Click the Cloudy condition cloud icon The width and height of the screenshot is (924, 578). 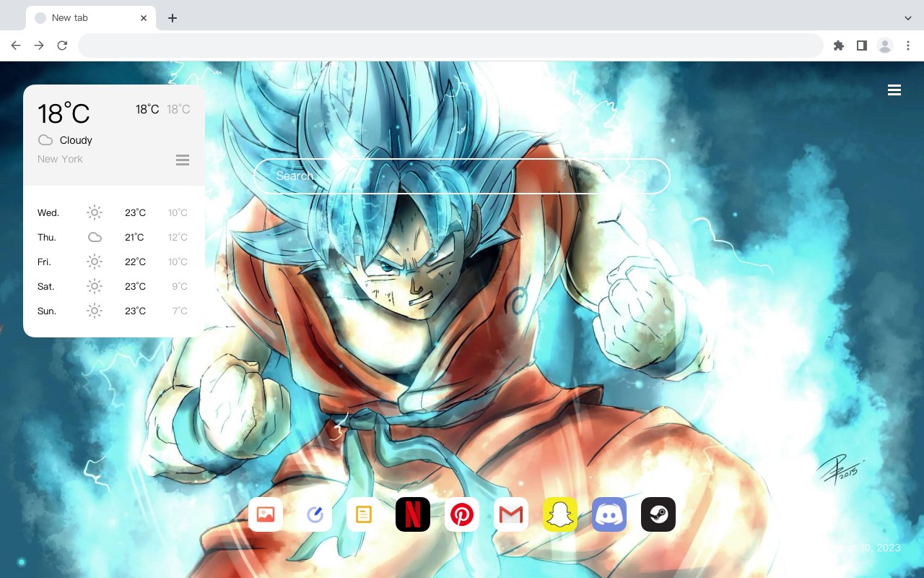45,140
